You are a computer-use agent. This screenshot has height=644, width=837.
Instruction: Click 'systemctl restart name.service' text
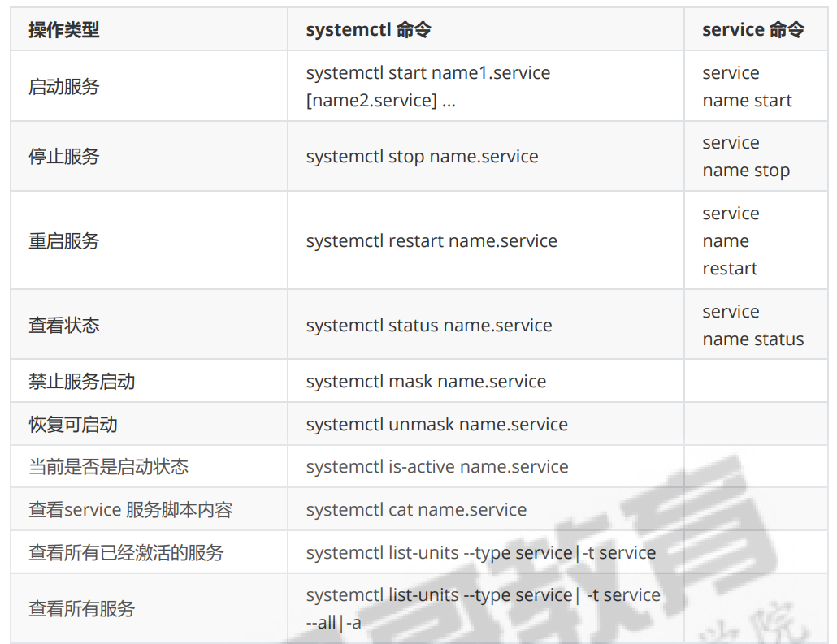pyautogui.click(x=432, y=240)
